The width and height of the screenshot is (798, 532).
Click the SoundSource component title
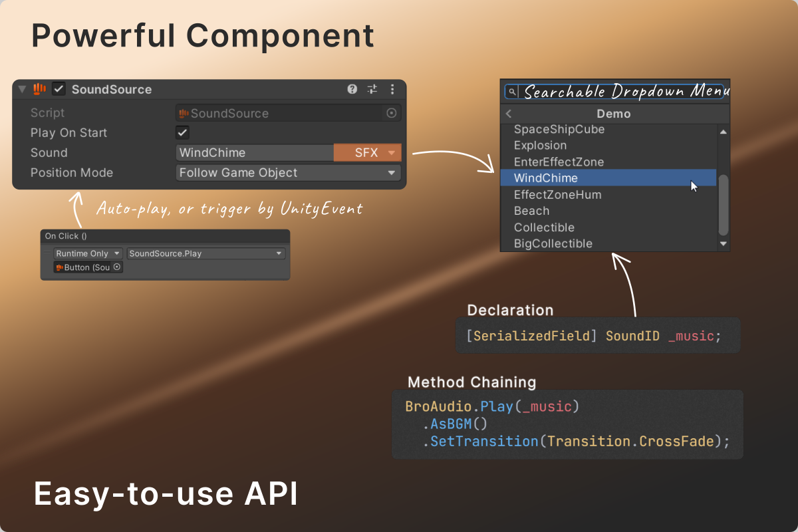[112, 89]
